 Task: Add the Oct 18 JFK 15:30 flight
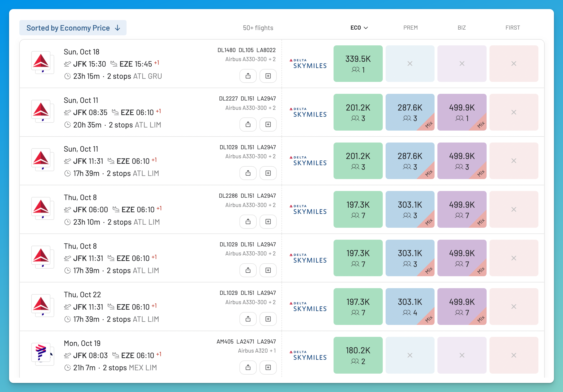[268, 76]
